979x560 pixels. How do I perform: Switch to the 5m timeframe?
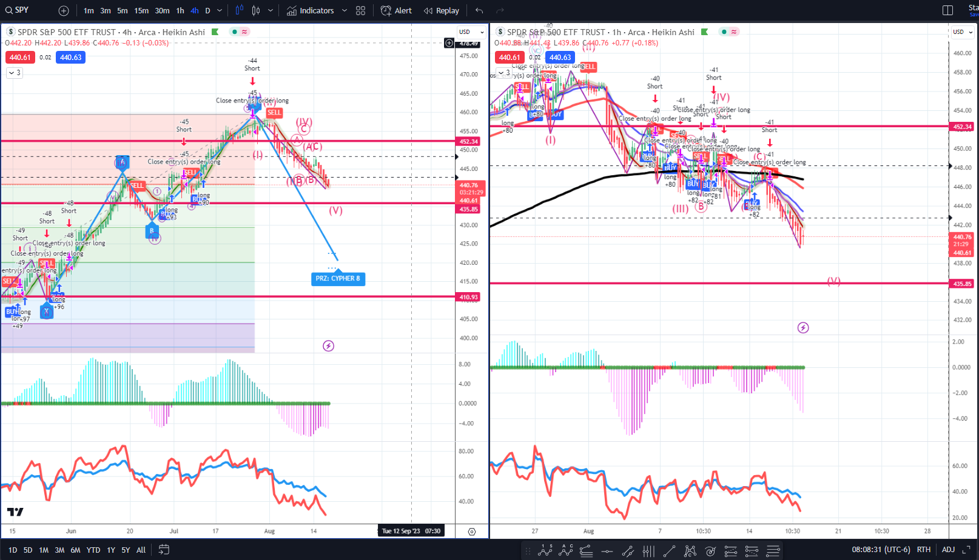coord(123,10)
